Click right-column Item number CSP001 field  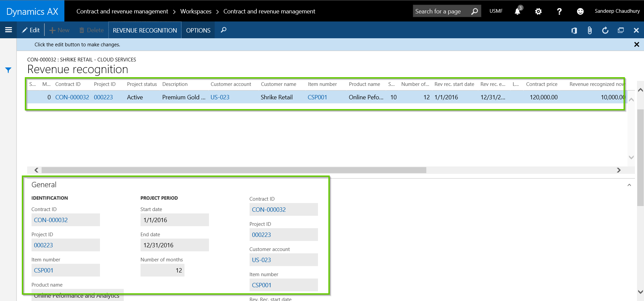coord(284,285)
